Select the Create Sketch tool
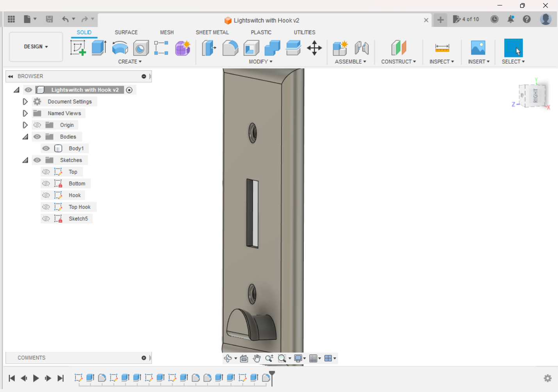The width and height of the screenshot is (558, 392). pyautogui.click(x=78, y=48)
